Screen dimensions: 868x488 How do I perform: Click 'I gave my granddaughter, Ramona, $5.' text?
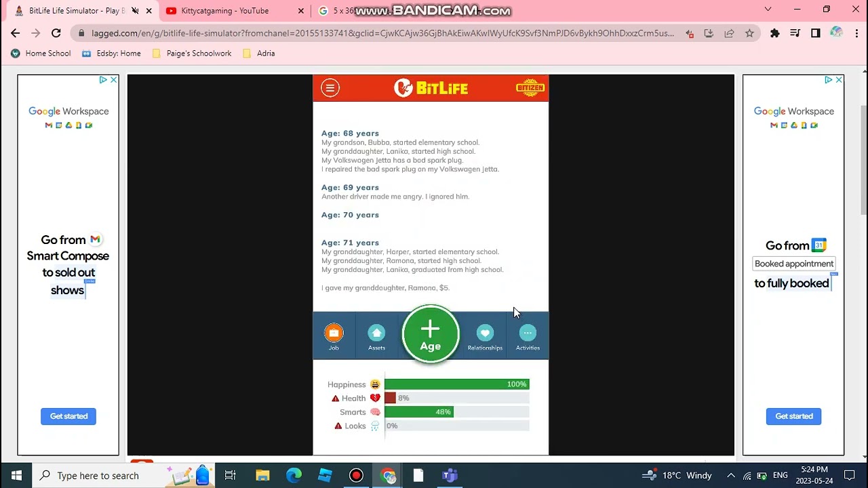[x=385, y=288]
